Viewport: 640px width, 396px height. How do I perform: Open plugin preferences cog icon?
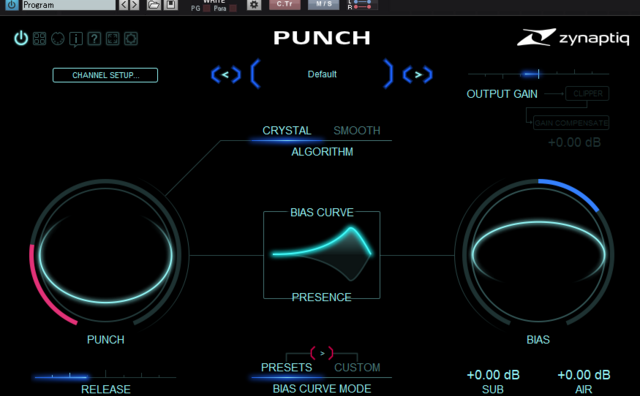(x=131, y=39)
